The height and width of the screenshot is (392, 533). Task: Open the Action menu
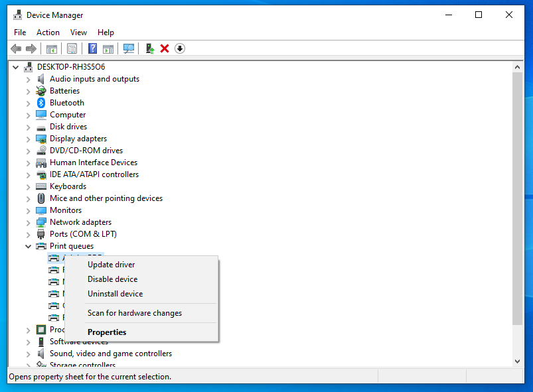[48, 33]
